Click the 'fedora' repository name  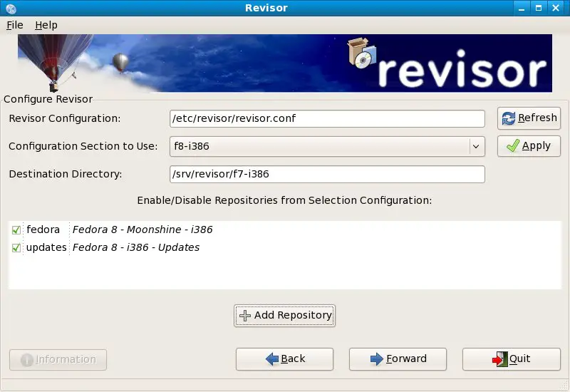43,229
